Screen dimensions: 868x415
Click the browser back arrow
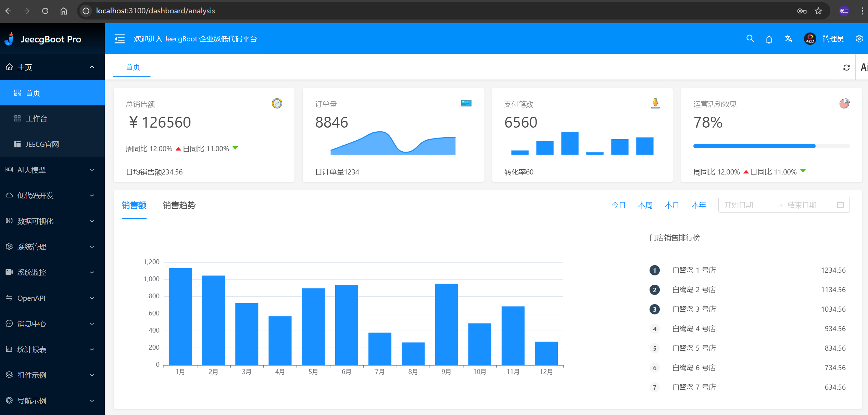tap(9, 11)
